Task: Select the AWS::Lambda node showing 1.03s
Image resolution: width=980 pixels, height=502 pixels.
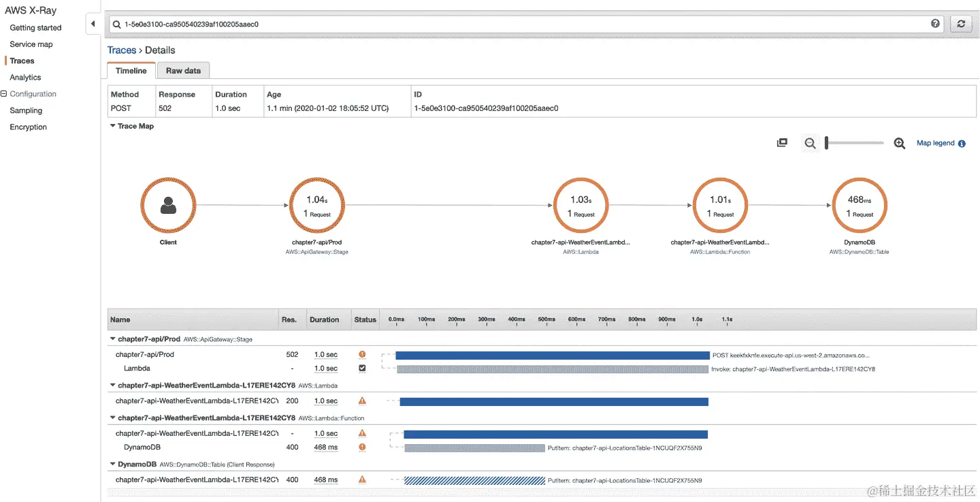Action: point(581,205)
